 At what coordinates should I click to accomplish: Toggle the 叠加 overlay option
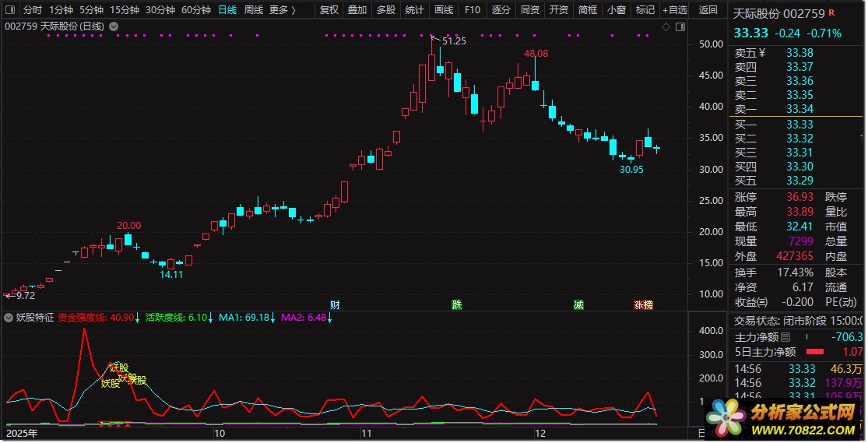(x=357, y=10)
